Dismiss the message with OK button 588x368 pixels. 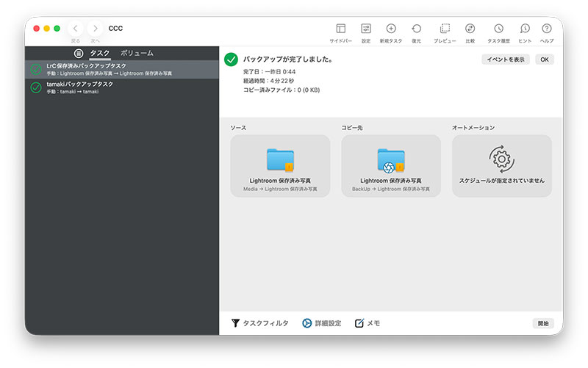pos(545,59)
